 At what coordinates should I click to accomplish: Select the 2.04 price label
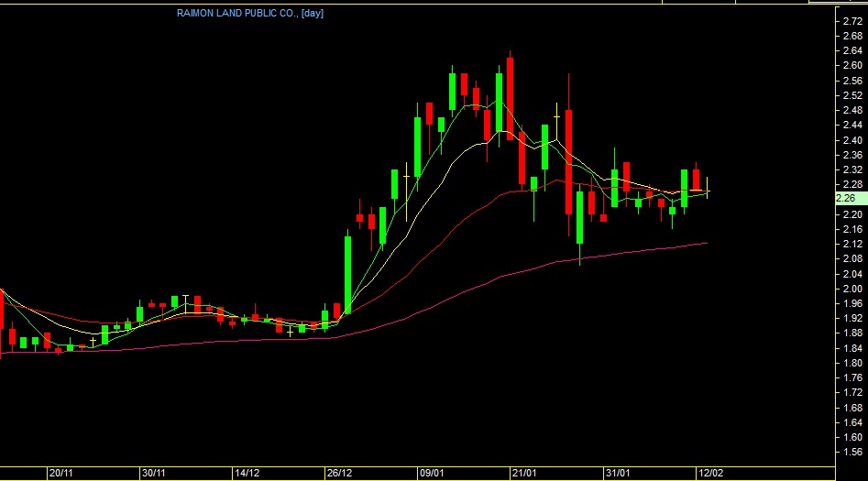click(x=852, y=274)
